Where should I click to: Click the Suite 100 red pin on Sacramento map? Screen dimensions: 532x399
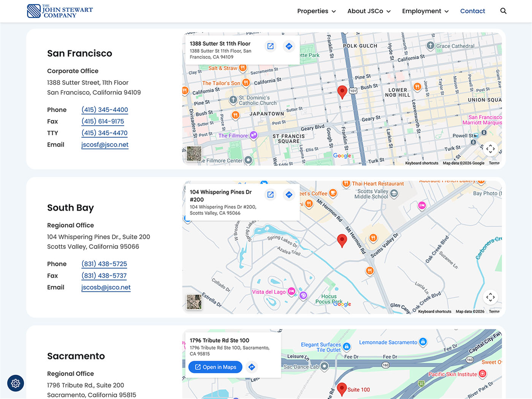pos(342,389)
